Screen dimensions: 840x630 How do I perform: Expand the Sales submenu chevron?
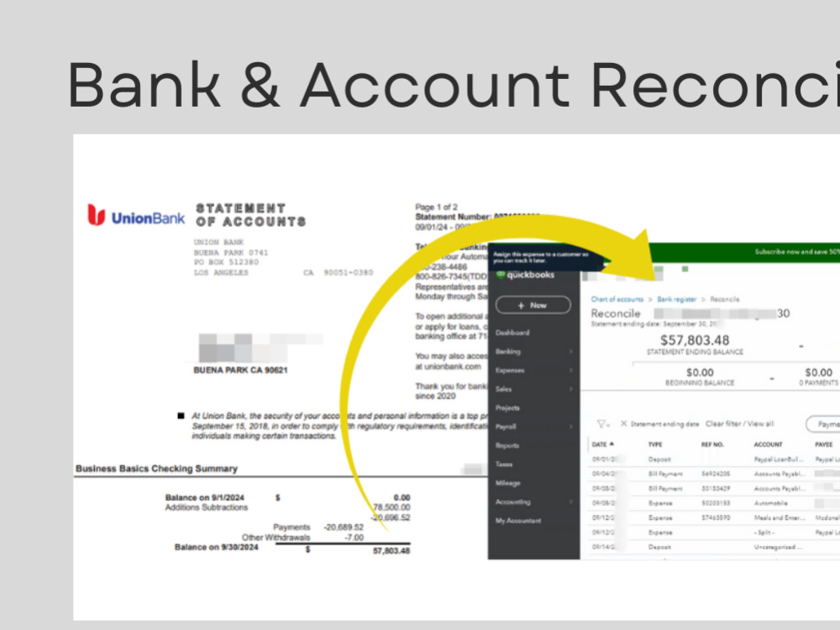coord(571,389)
